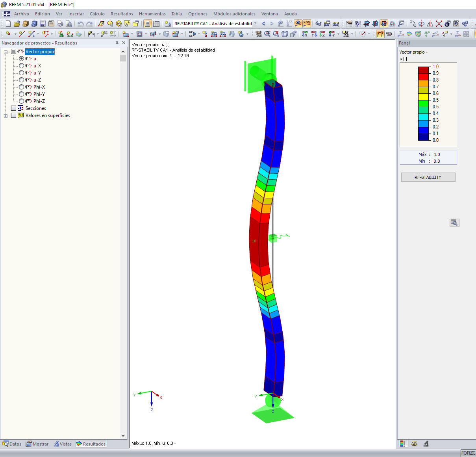Screen dimensions: 476x457
Task: Open the Módulos adicionales menu
Action: (234, 14)
